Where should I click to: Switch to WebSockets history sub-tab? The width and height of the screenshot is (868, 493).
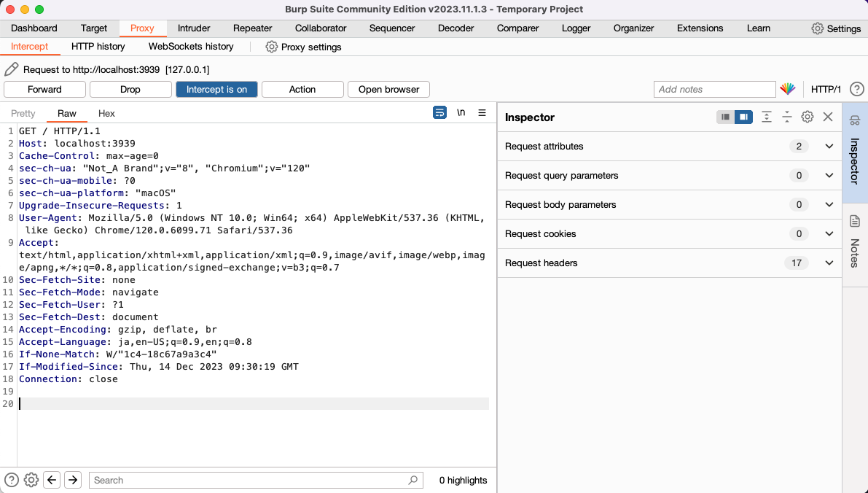click(x=191, y=47)
